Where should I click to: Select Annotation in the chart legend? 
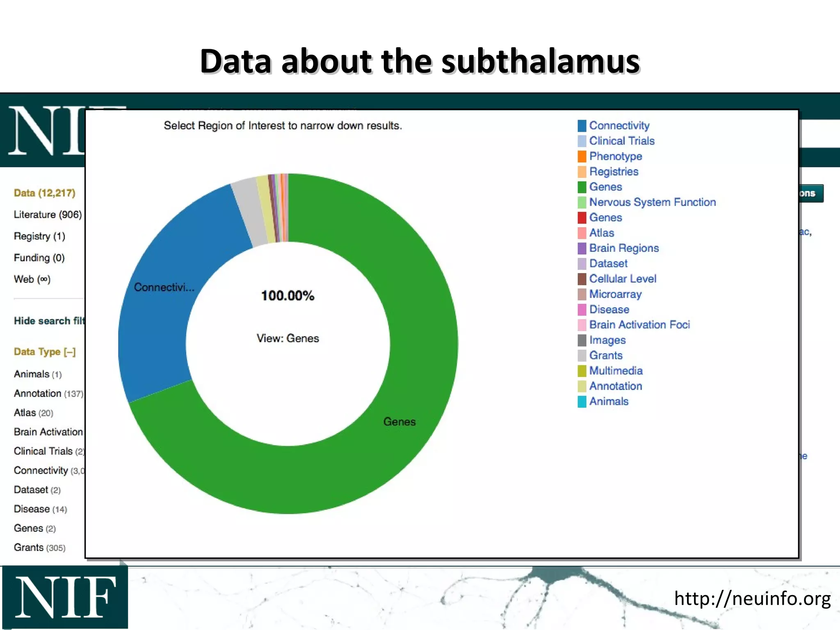tap(616, 386)
